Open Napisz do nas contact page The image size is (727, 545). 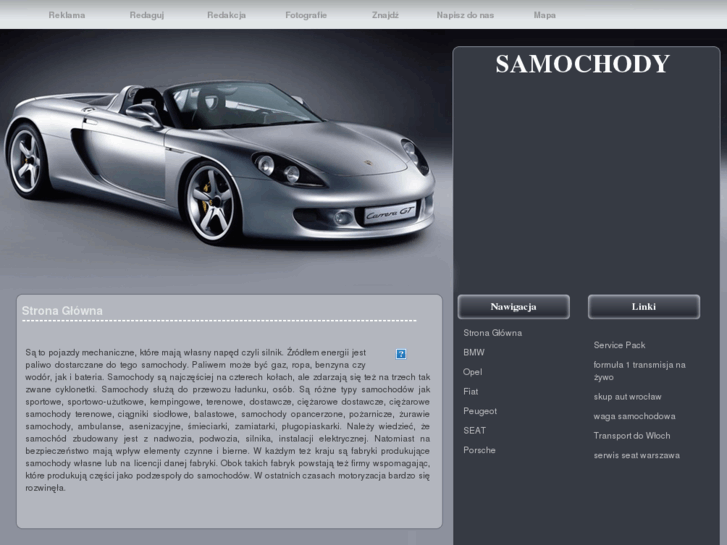(x=465, y=15)
